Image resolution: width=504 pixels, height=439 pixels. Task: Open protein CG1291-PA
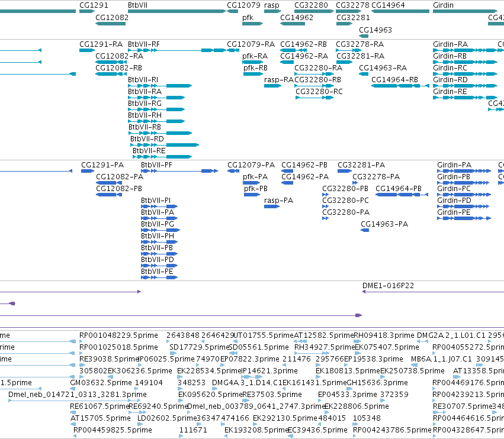102,164
